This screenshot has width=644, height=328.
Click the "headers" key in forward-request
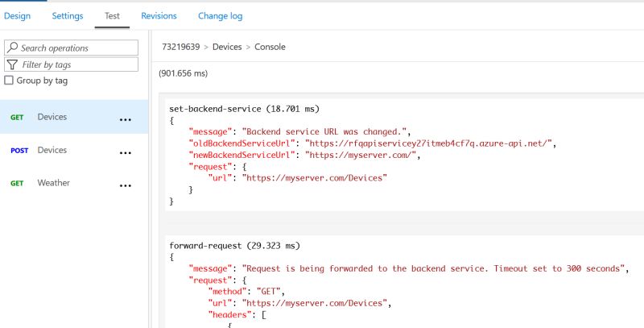coord(229,315)
